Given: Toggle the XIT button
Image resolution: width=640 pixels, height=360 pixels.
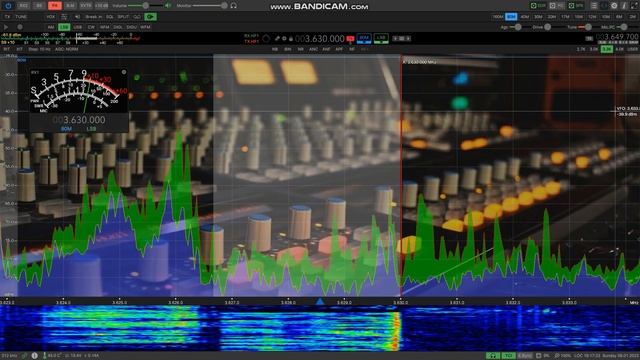Looking at the screenshot, I should (x=19, y=49).
